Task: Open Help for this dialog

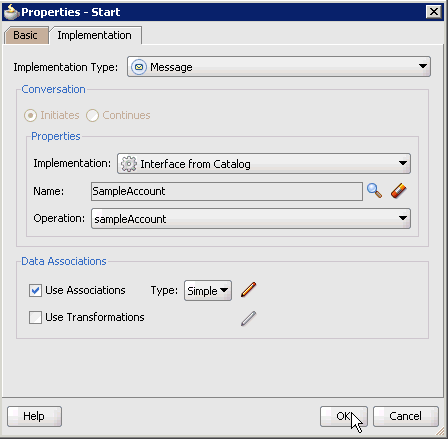Action: point(34,416)
